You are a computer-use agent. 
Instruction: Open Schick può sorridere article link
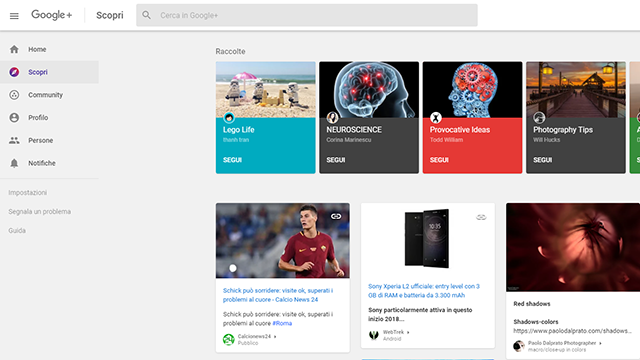click(x=278, y=295)
